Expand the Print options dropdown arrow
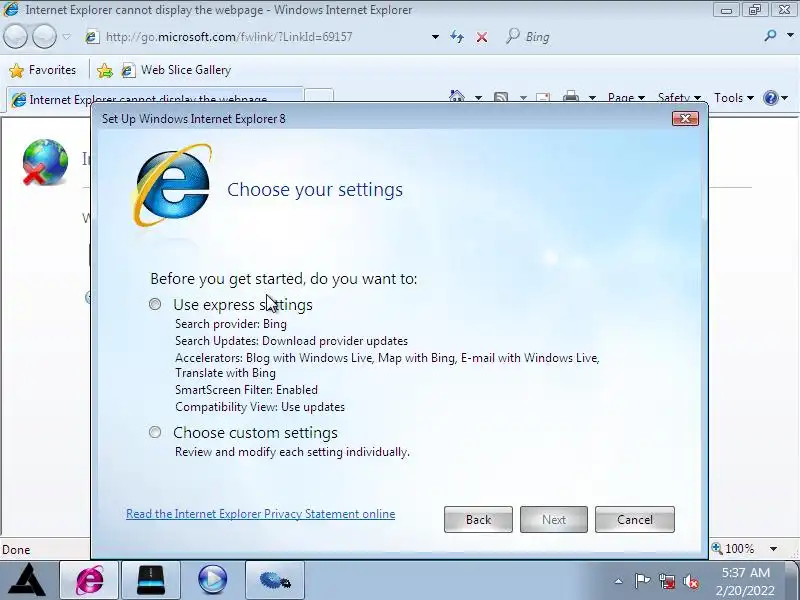The height and width of the screenshot is (600, 800). tap(592, 97)
